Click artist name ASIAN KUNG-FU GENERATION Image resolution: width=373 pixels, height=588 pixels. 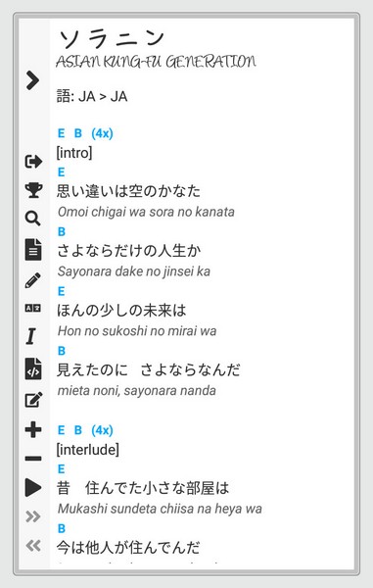point(156,62)
